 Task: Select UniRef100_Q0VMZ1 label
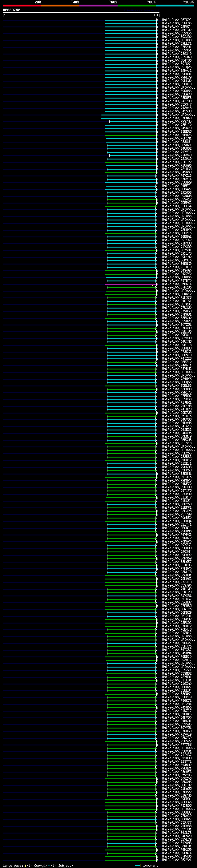177,145
